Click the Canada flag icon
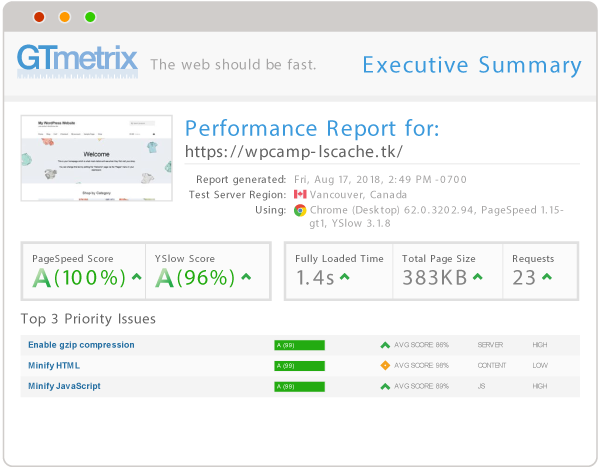Screen dimensions: 600x467 [300, 194]
